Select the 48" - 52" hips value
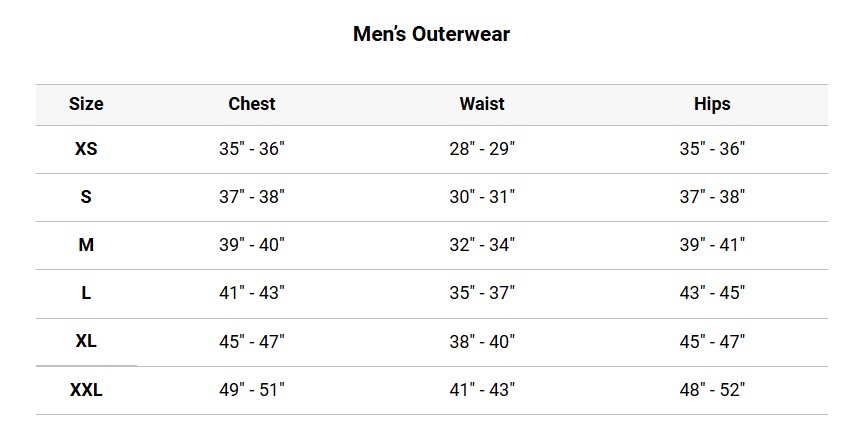Image resolution: width=862 pixels, height=442 pixels. 712,390
